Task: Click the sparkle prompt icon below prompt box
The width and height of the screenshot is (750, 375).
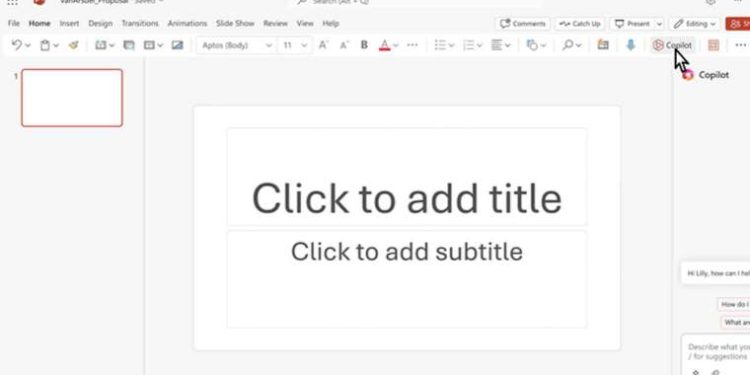Action: [696, 372]
